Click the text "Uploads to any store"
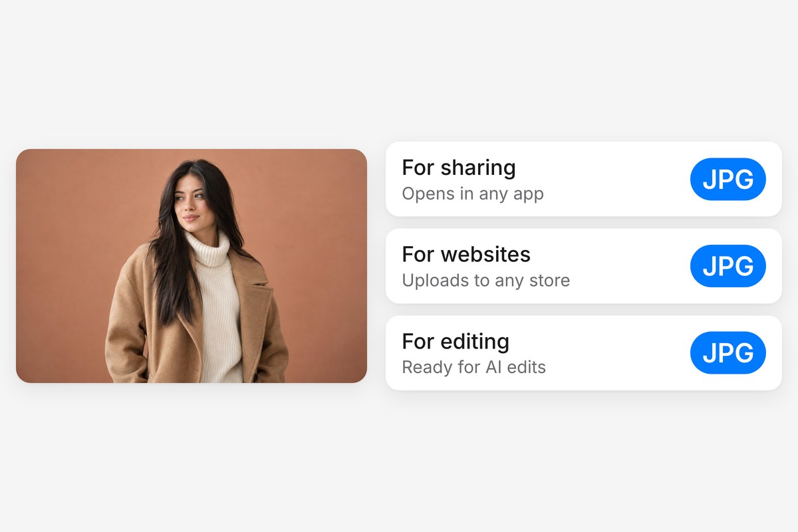 pos(486,281)
